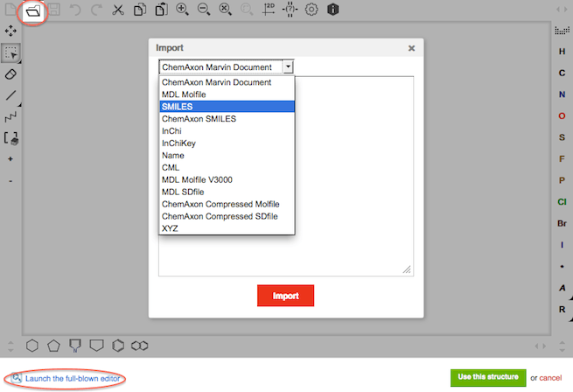Click the dark hexagon About icon
Image resolution: width=573 pixels, height=392 pixels.
[333, 10]
